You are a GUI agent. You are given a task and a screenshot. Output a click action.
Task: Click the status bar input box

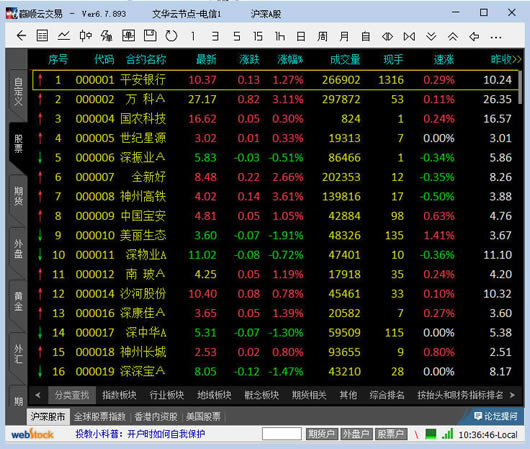[282, 434]
